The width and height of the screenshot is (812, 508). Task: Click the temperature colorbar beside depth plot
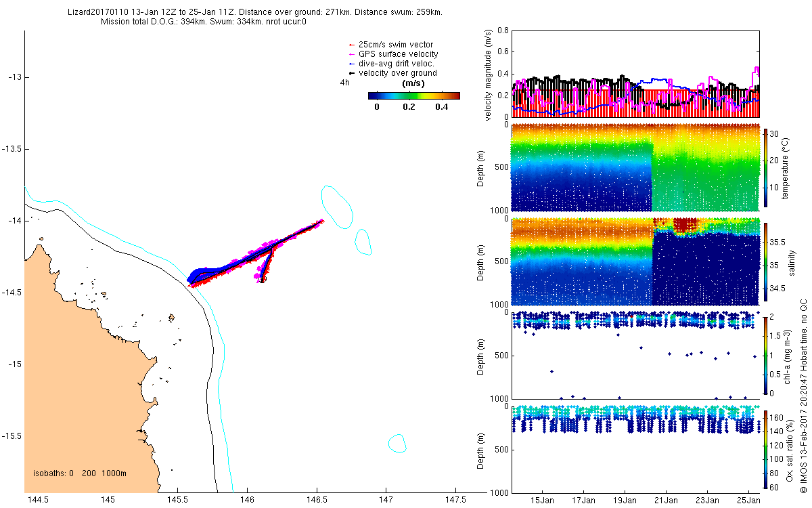[766, 167]
